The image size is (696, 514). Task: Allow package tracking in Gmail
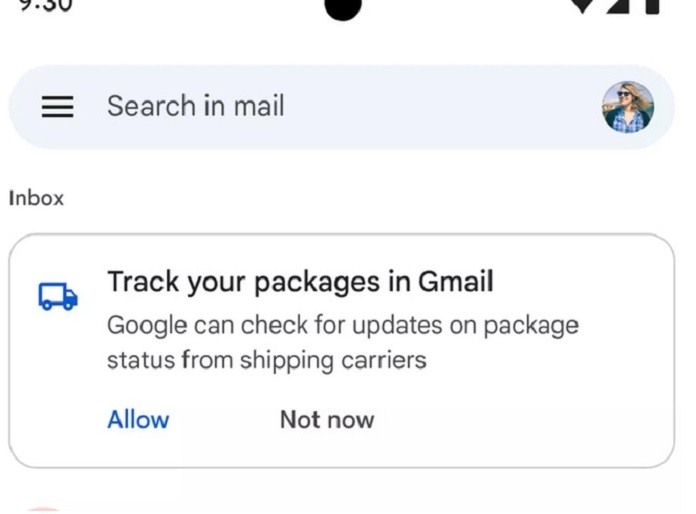138,419
